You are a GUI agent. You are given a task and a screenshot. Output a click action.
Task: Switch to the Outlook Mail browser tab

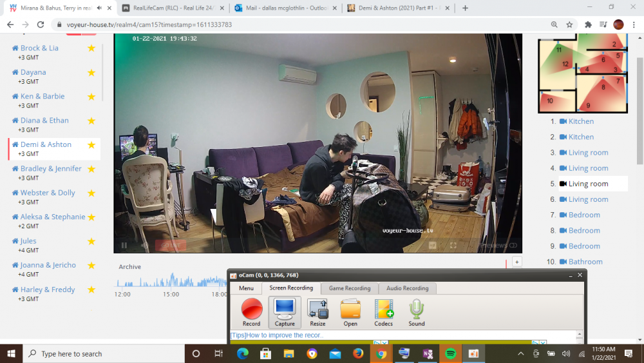pos(283,8)
